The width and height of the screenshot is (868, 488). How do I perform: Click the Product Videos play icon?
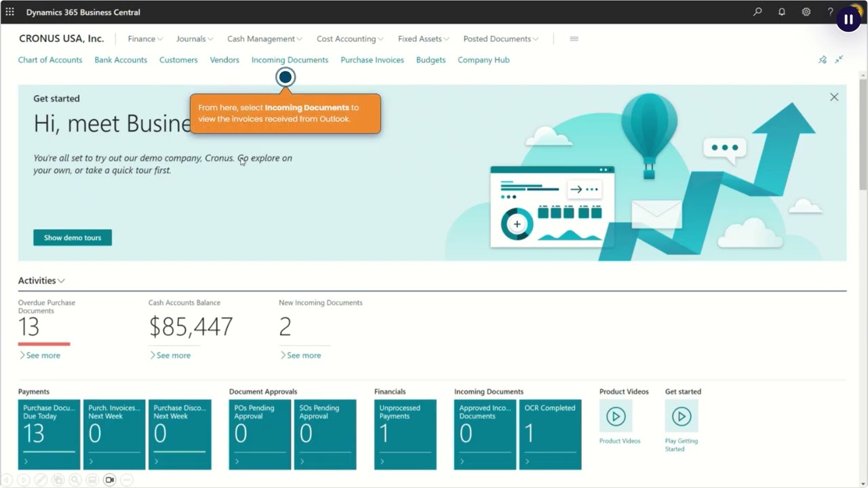[616, 416]
